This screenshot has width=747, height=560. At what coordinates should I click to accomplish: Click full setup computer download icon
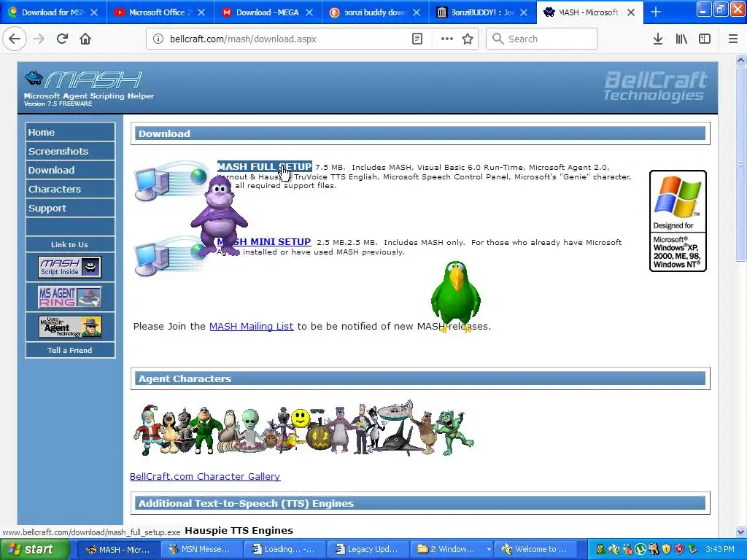coord(170,181)
